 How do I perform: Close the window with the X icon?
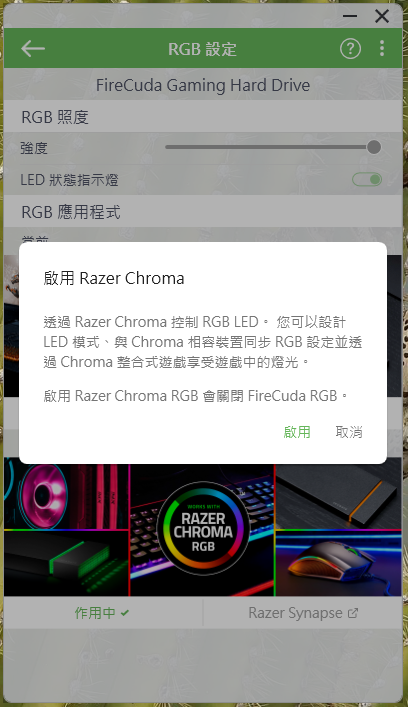tap(382, 16)
